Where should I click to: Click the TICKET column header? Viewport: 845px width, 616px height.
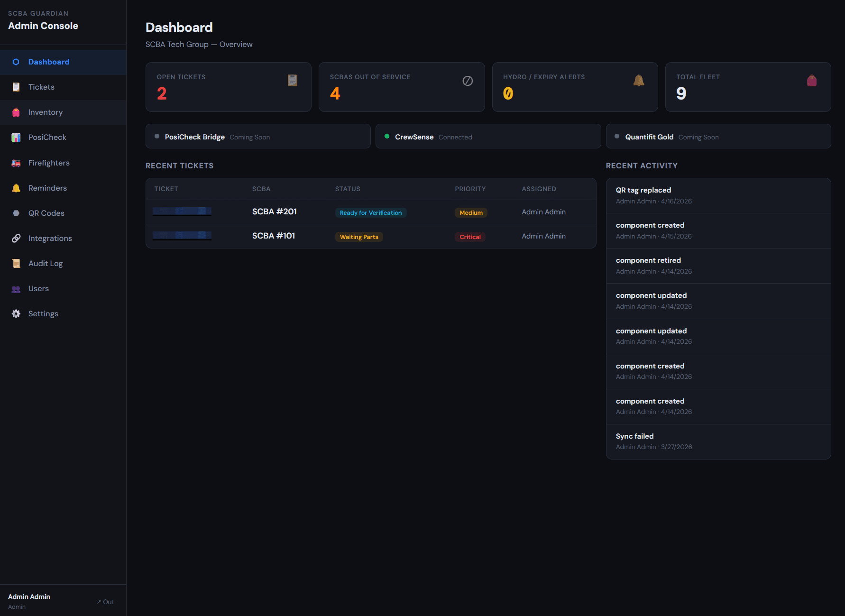coord(166,189)
